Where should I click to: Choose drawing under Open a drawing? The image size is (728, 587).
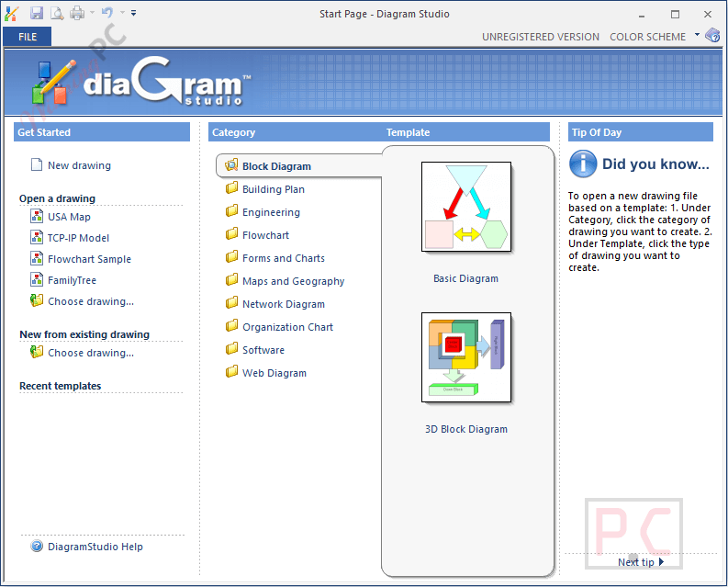pos(91,301)
